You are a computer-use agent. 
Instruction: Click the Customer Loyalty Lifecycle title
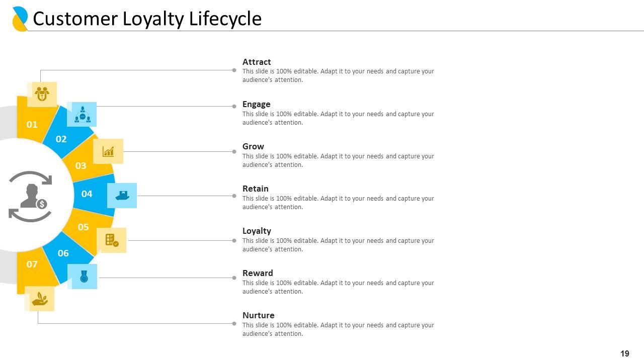[x=147, y=19]
